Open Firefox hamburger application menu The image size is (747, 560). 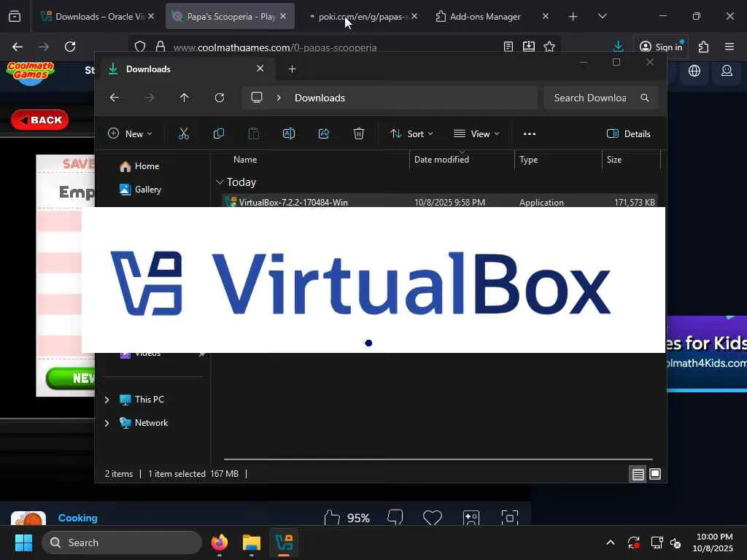(x=729, y=47)
